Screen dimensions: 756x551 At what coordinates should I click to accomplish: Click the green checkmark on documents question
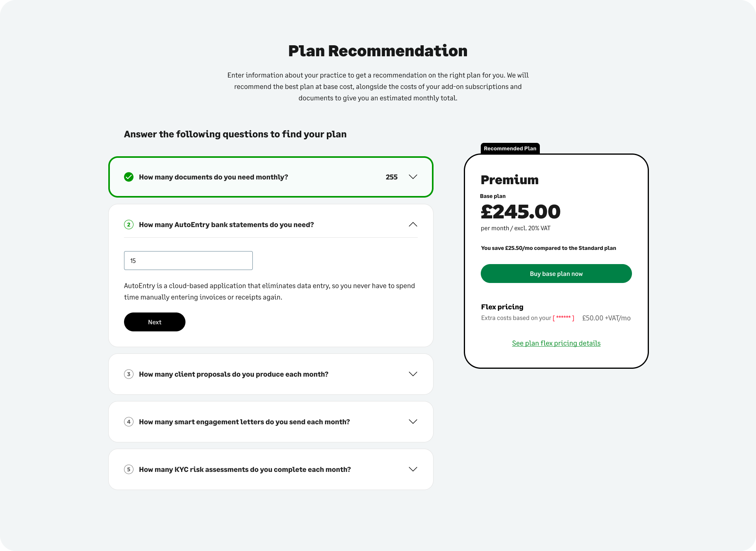[129, 177]
